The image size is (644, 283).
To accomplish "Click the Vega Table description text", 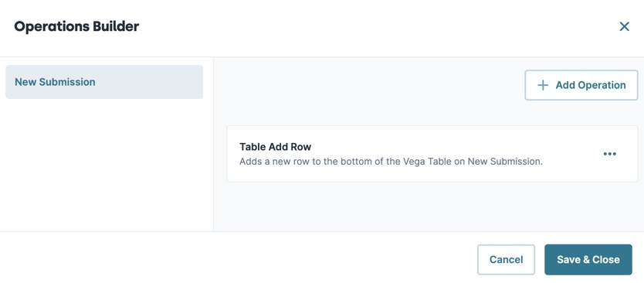I will (x=391, y=162).
